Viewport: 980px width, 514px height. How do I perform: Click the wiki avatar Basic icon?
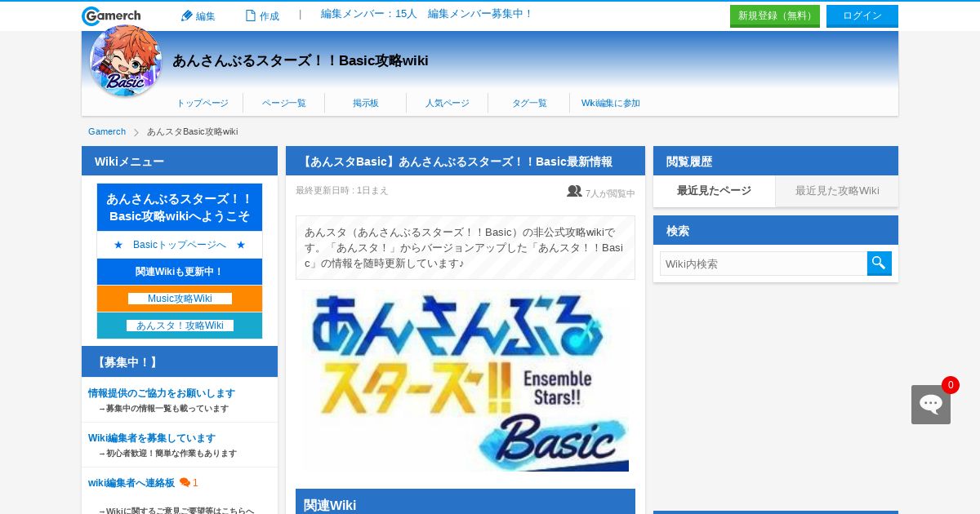pos(125,60)
